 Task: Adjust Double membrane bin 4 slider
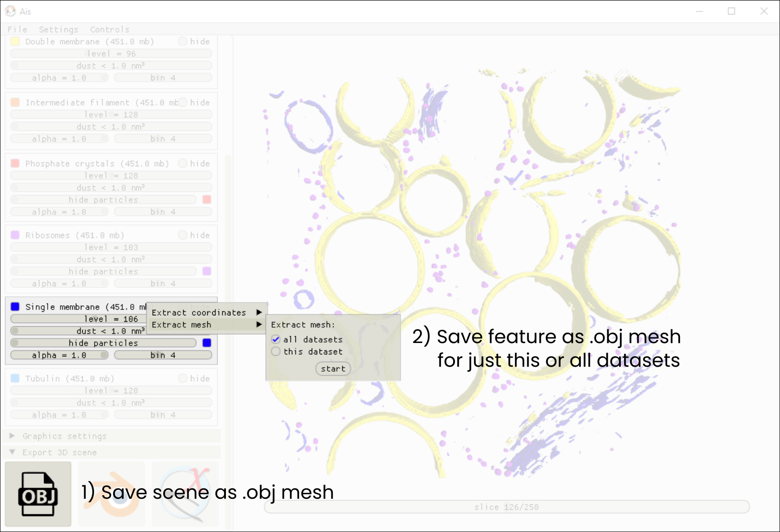pos(163,78)
